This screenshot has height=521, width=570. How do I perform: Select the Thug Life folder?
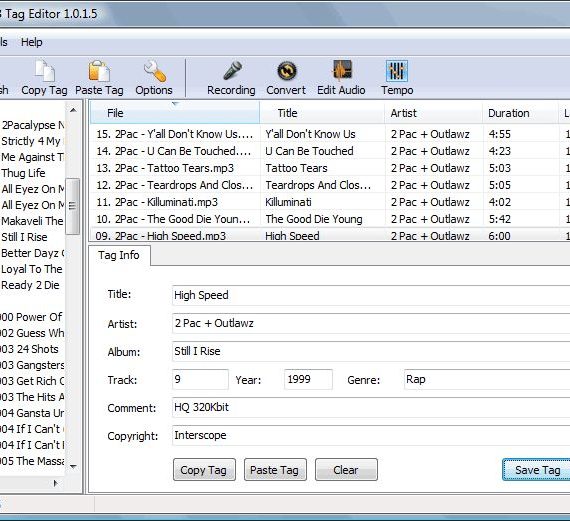click(23, 173)
